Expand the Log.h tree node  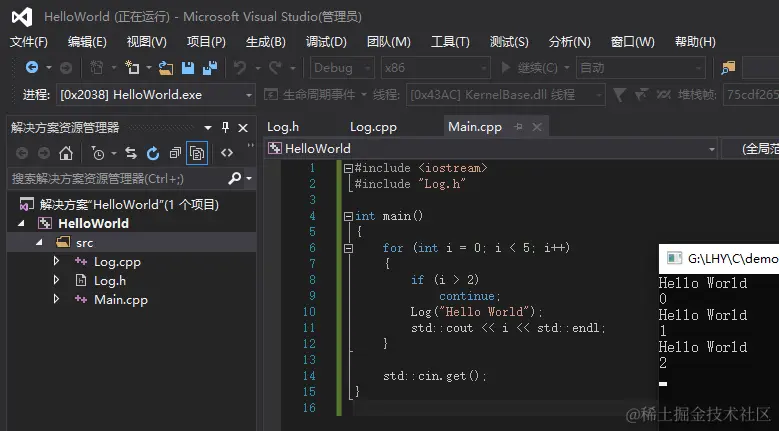pos(56,280)
